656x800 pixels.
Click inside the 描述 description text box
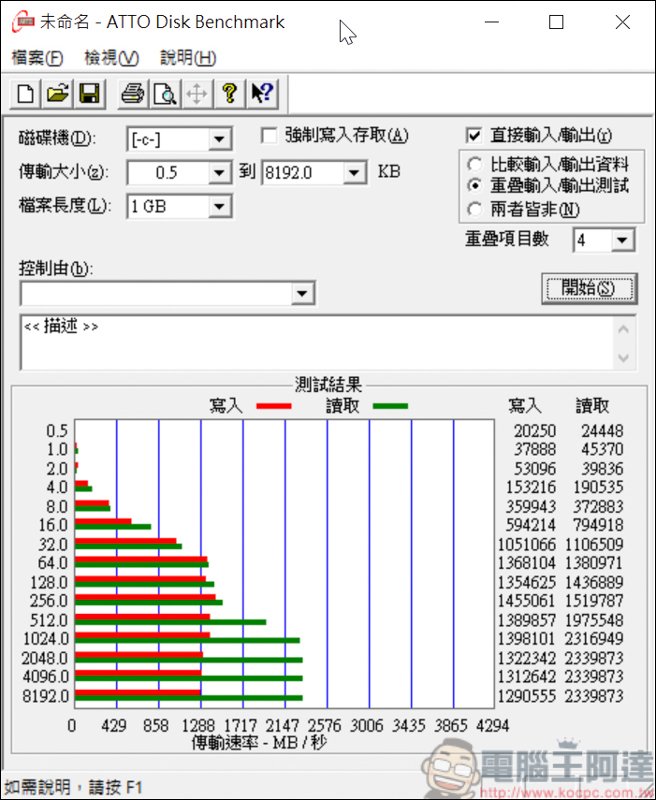coord(316,342)
